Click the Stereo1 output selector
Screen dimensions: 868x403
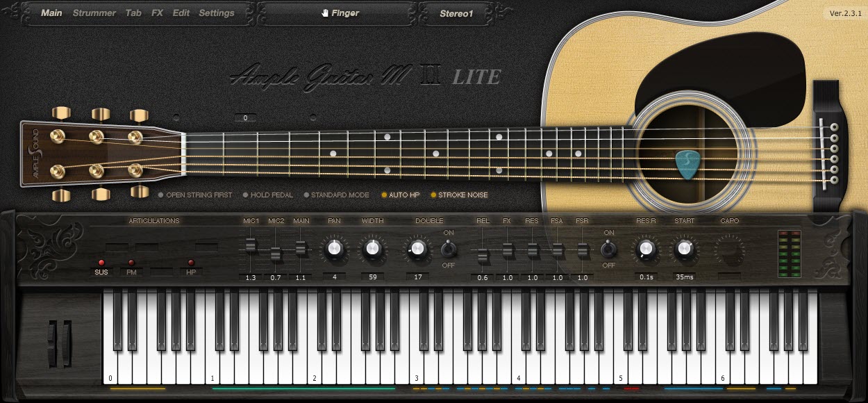456,12
